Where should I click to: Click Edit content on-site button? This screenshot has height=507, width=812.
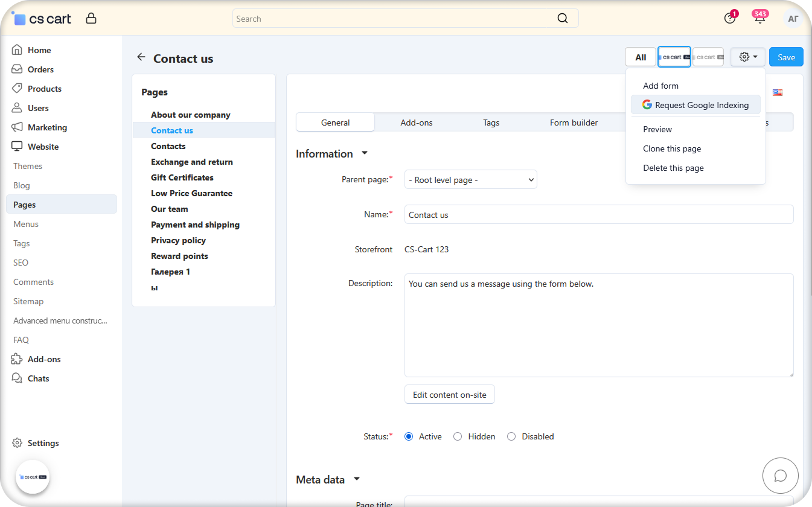[449, 395]
